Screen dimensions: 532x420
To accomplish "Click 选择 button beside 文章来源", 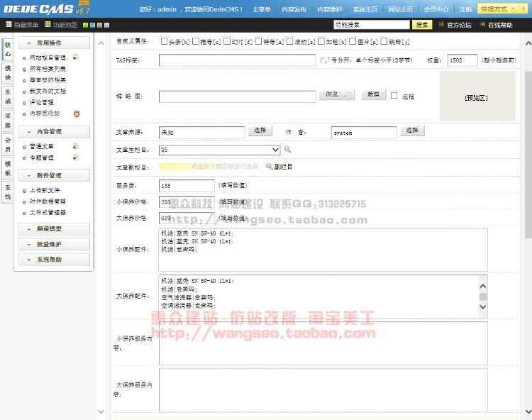I will (x=260, y=131).
